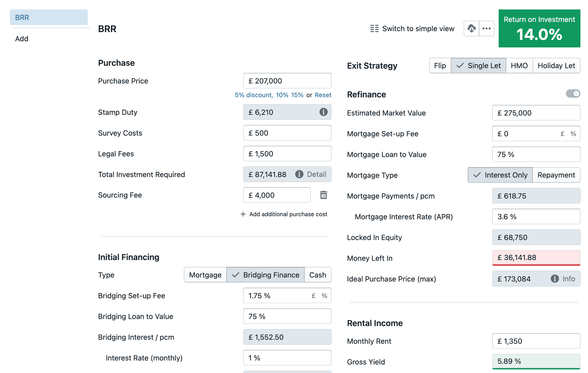Click the cloud download icon
The height and width of the screenshot is (373, 588).
click(471, 28)
